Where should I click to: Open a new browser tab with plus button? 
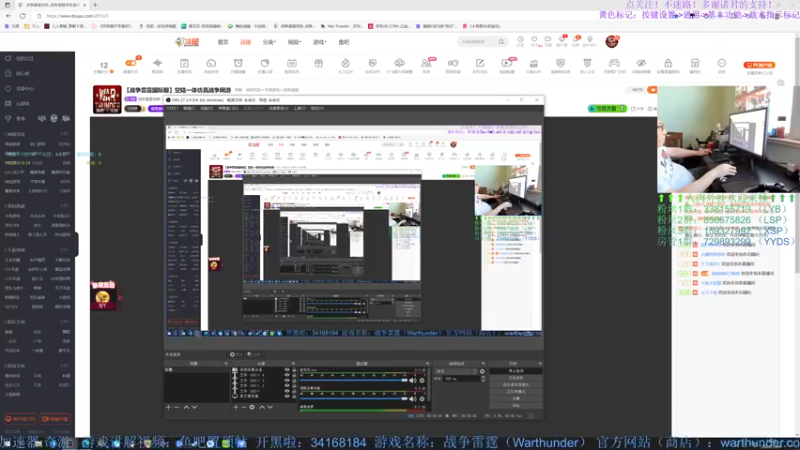click(95, 5)
